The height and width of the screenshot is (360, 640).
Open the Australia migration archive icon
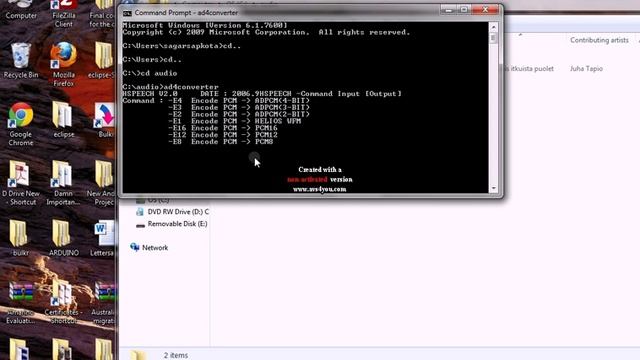[104, 301]
